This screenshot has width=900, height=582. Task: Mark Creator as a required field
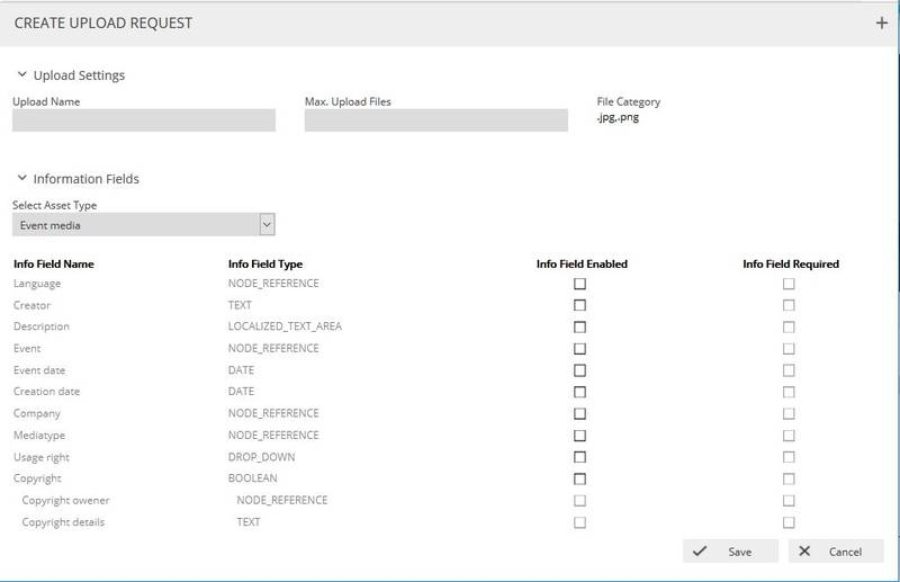point(789,305)
